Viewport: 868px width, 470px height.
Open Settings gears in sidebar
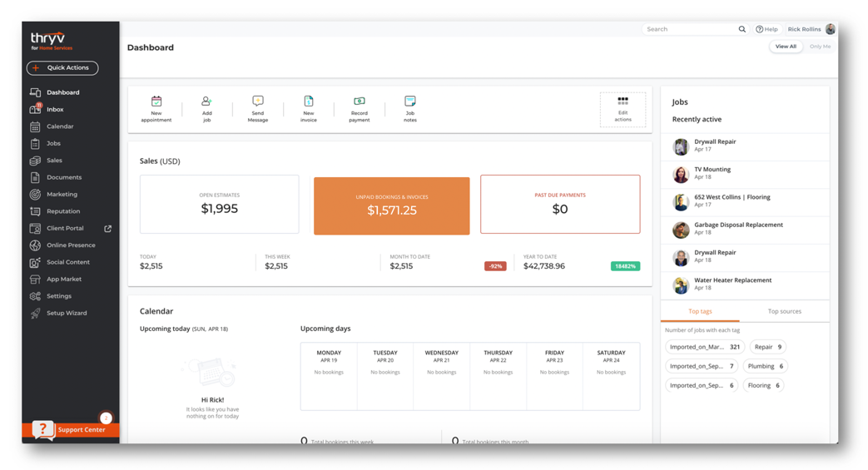[35, 296]
